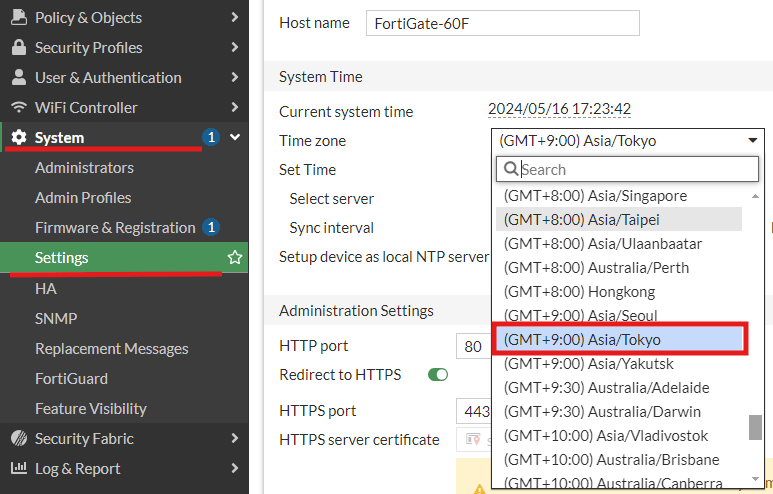This screenshot has height=494, width=773.
Task: Select (GMT+9:00) Asia/Yakutsk time zone
Action: (619, 364)
